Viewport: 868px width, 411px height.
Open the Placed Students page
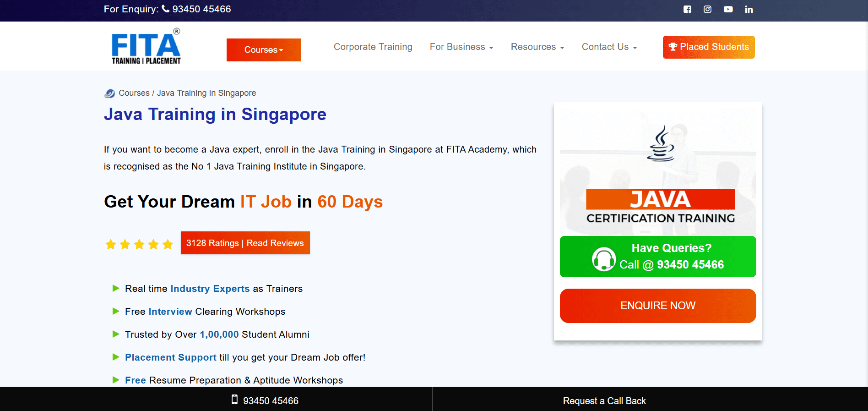[708, 47]
